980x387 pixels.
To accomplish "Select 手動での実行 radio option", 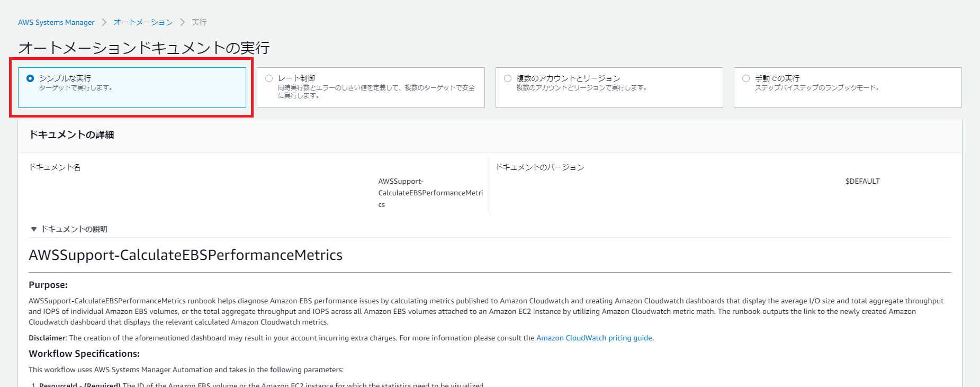I will tap(746, 78).
